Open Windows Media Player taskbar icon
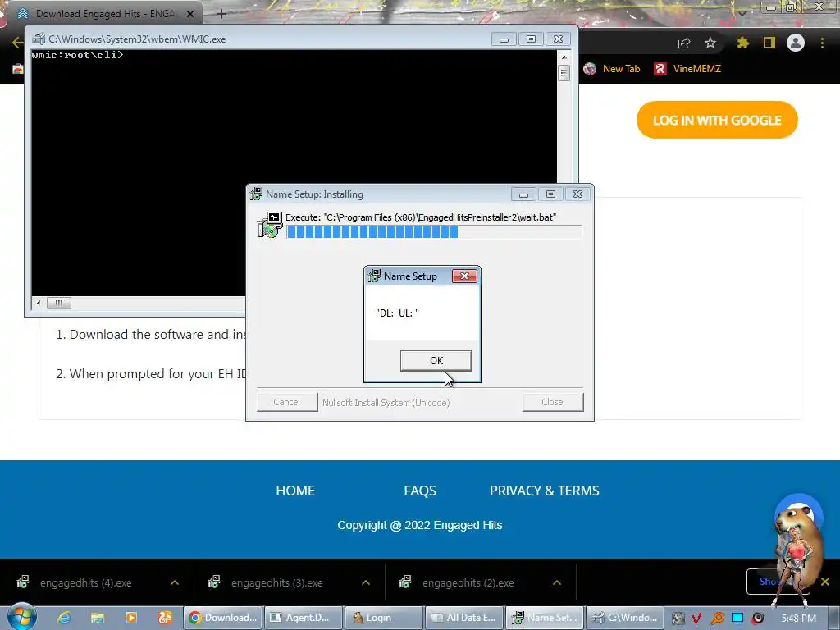 pyautogui.click(x=130, y=618)
